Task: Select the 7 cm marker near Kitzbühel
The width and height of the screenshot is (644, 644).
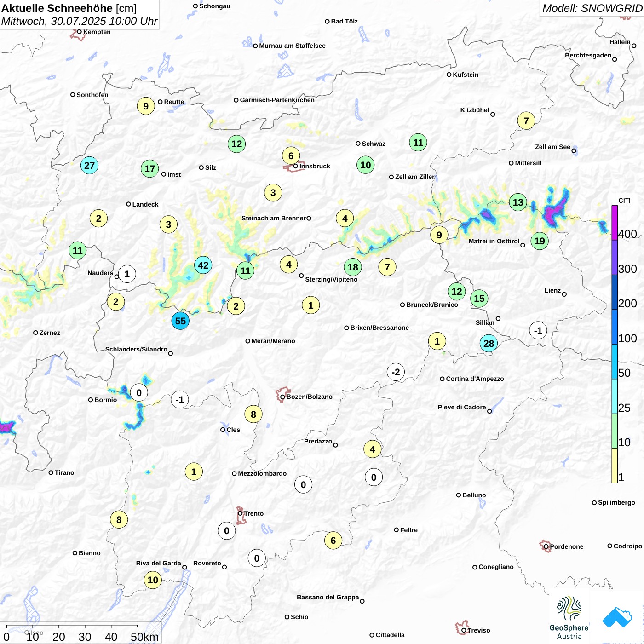Action: [x=526, y=121]
